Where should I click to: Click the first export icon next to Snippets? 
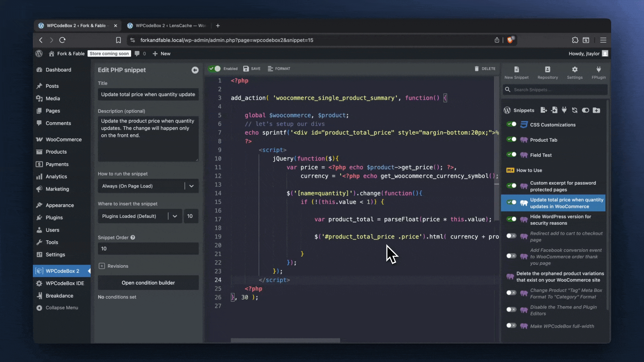tap(544, 110)
